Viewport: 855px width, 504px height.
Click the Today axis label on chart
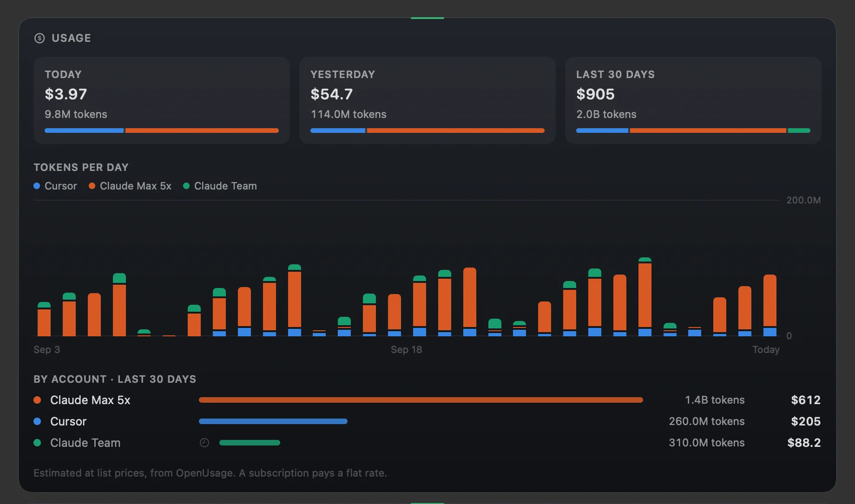[766, 349]
